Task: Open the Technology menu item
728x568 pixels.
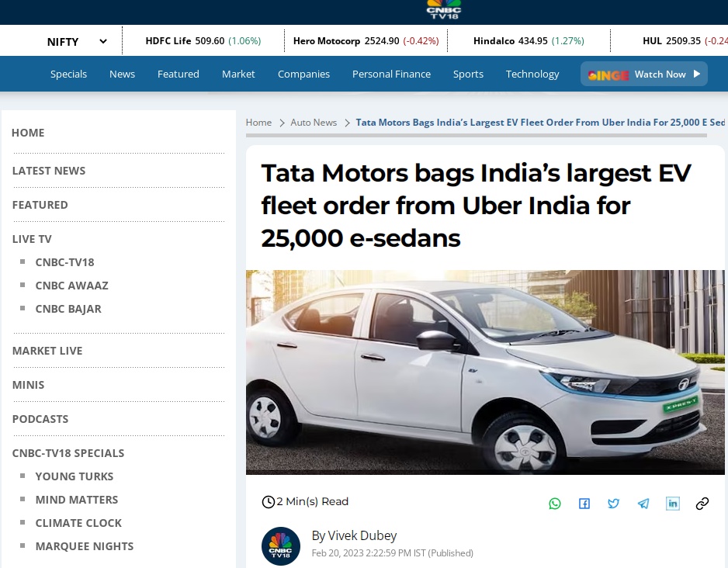Action: click(532, 74)
